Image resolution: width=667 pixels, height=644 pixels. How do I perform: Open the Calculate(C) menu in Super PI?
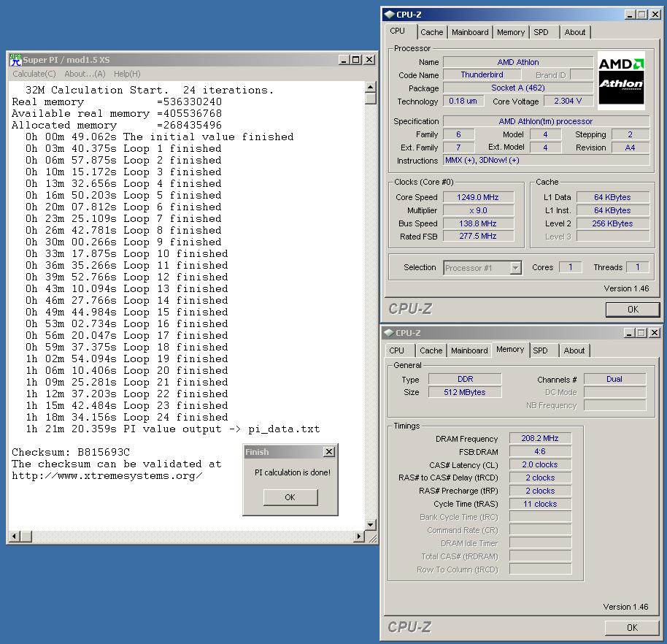pyautogui.click(x=34, y=74)
